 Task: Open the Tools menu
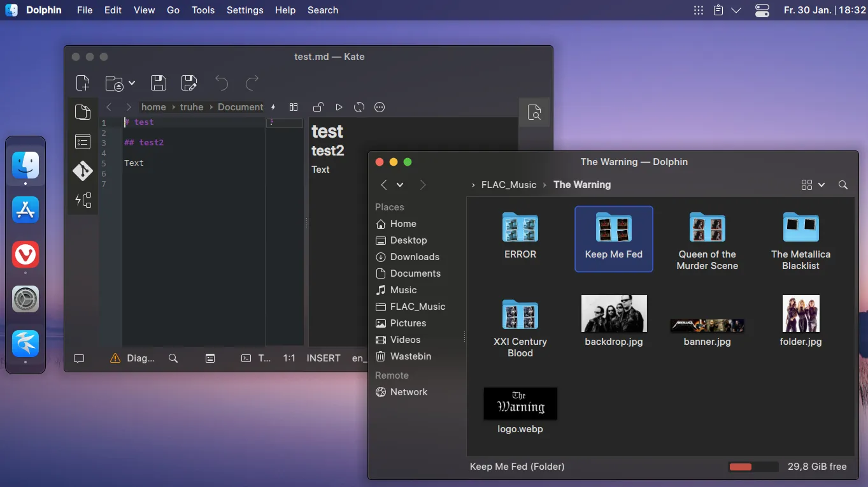pyautogui.click(x=203, y=10)
